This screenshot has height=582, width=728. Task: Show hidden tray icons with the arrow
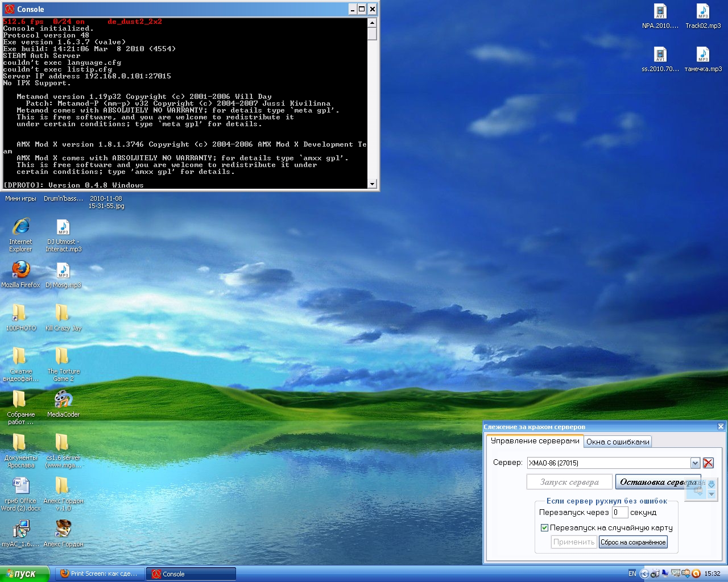[x=644, y=573]
